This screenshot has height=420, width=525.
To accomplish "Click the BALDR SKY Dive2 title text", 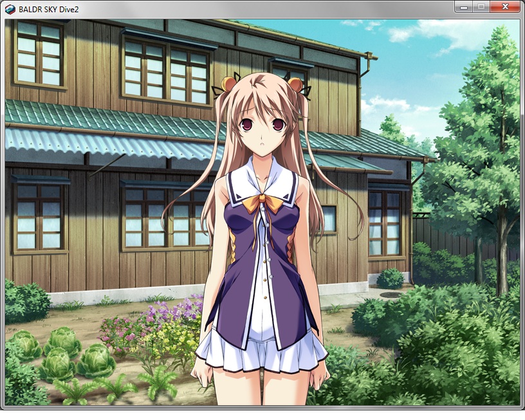I will (x=48, y=10).
